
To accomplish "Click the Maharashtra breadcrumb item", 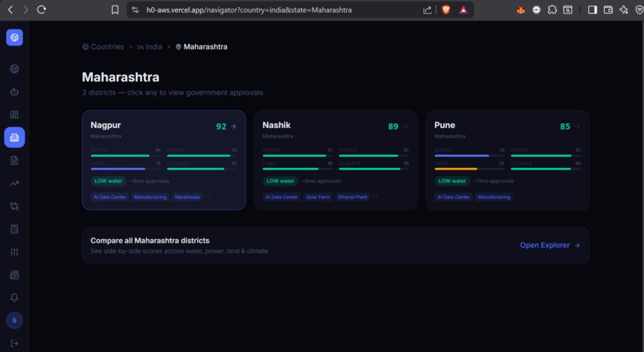I will [201, 47].
